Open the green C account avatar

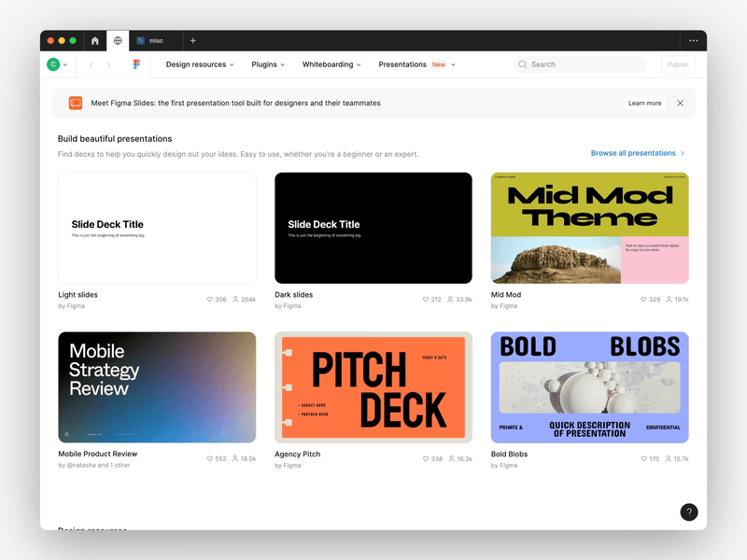tap(53, 64)
